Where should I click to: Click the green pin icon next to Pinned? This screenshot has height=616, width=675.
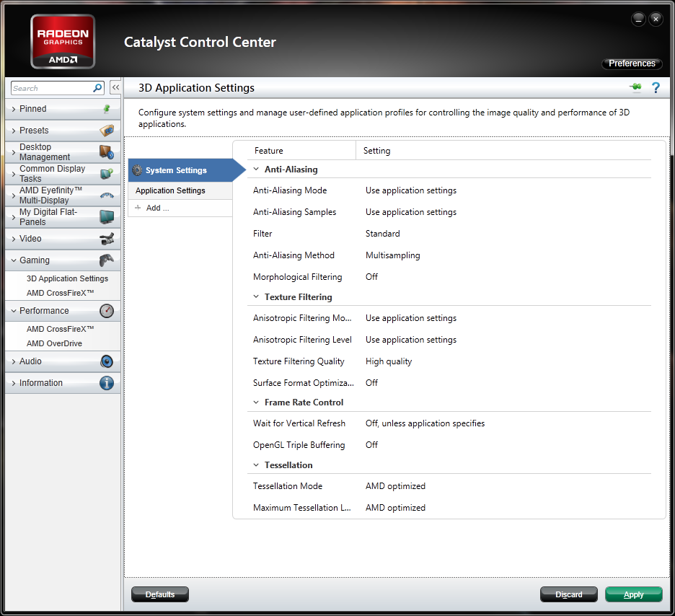(x=107, y=109)
